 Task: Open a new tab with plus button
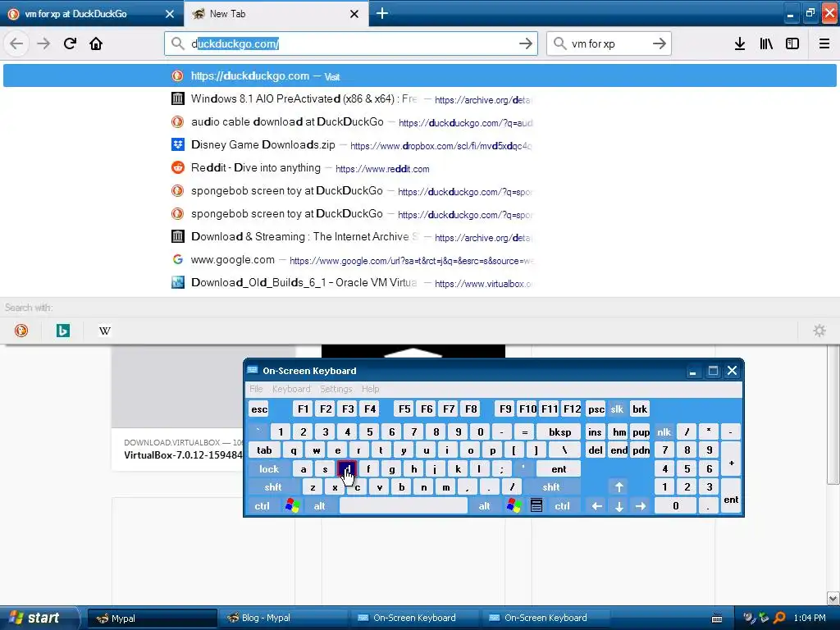coord(382,13)
